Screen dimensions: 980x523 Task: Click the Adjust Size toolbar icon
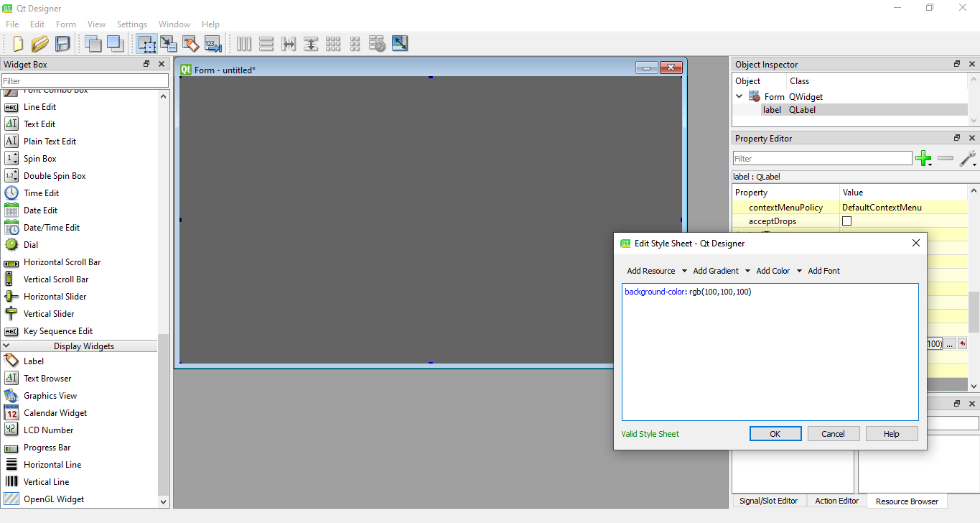[400, 44]
